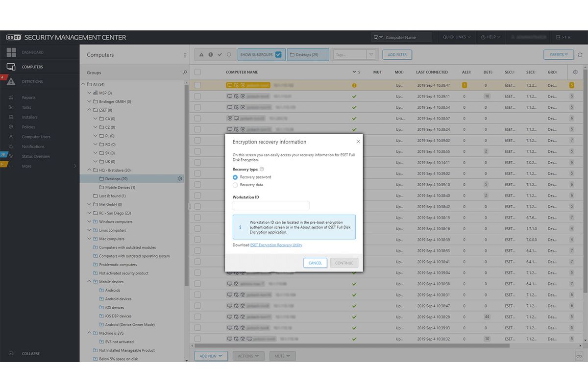The width and height of the screenshot is (588, 392).
Task: Expand the MSP (0) group
Action: [x=89, y=93]
